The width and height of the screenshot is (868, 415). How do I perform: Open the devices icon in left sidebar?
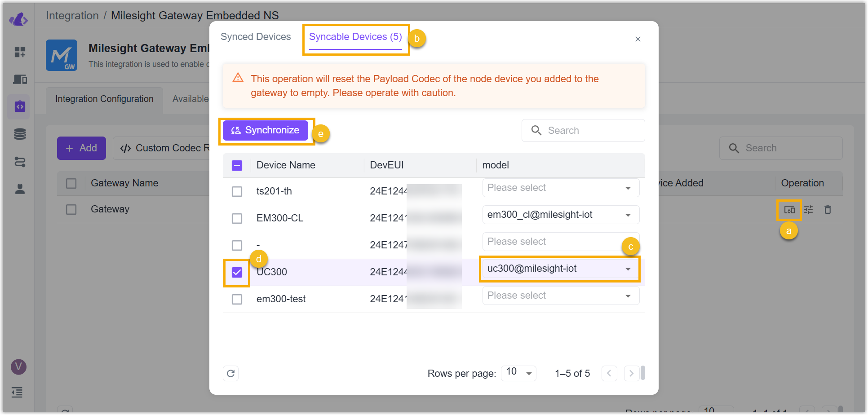coord(20,79)
